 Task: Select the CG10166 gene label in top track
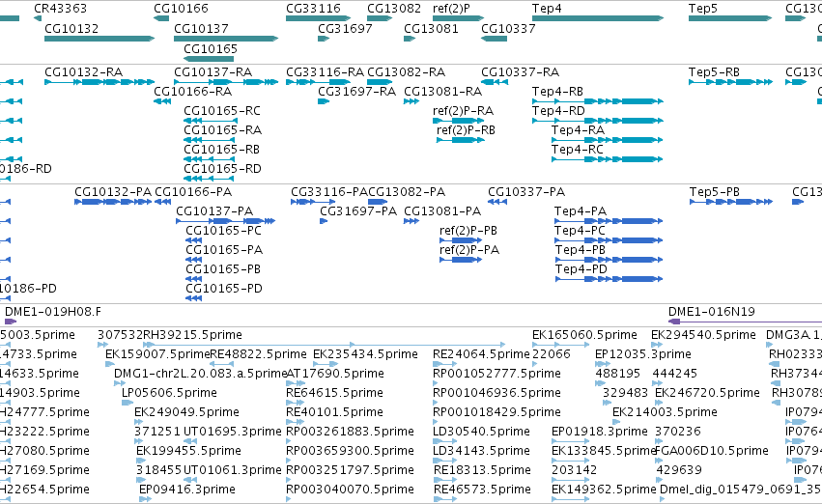coord(181,9)
